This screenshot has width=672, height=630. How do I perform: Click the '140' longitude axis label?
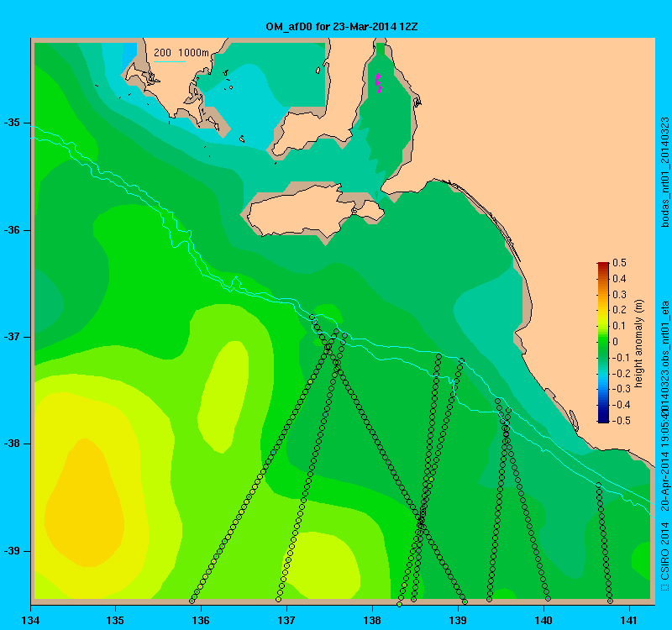(543, 620)
